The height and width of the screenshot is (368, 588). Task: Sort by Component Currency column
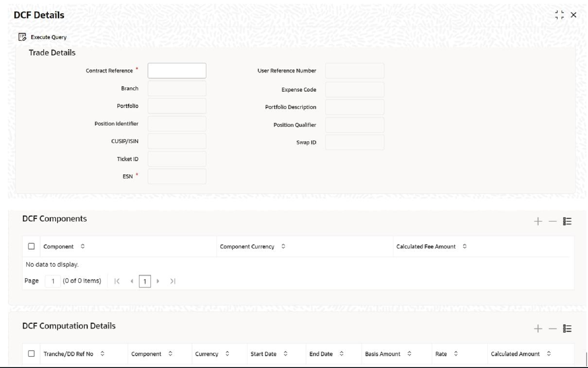[x=283, y=247]
